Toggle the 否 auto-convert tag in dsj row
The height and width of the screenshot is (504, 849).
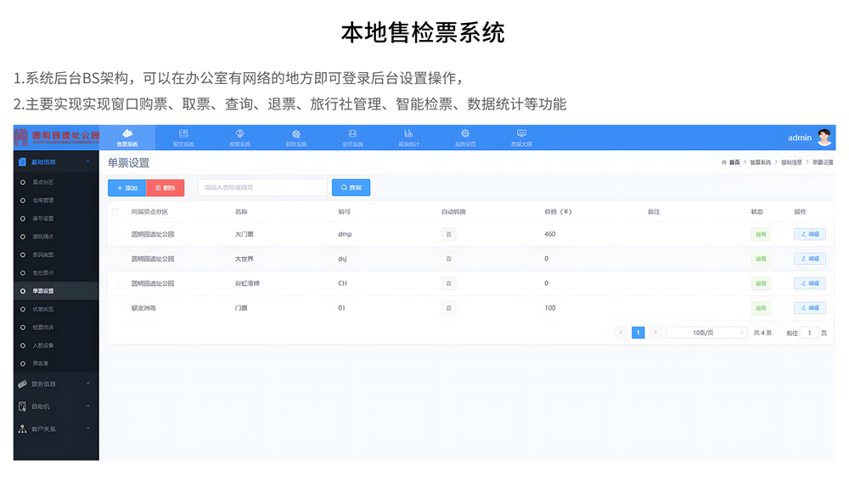coord(448,259)
